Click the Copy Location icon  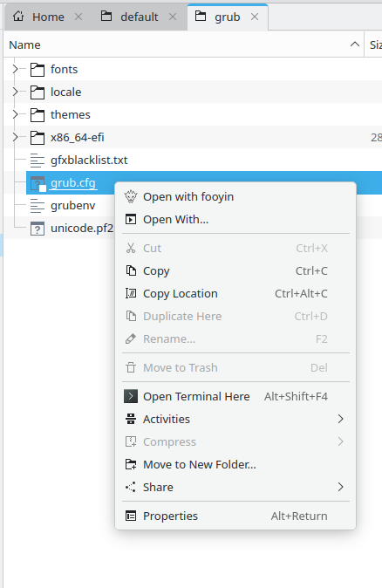point(131,293)
